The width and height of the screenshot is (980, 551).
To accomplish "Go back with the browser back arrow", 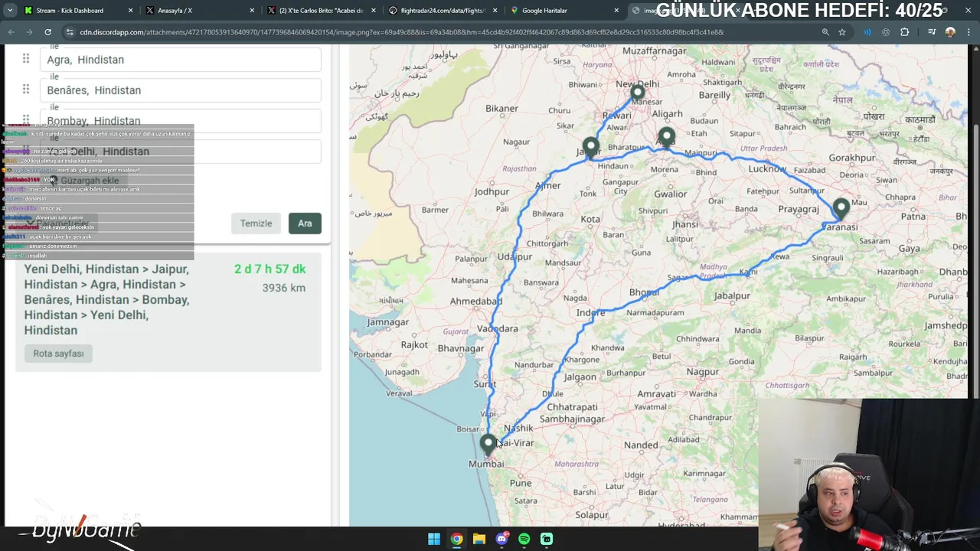I will click(x=11, y=32).
